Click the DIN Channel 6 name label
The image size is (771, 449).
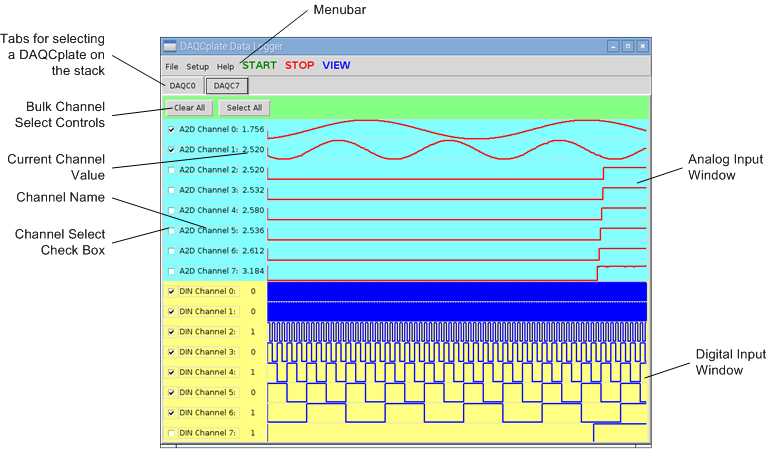pos(208,413)
